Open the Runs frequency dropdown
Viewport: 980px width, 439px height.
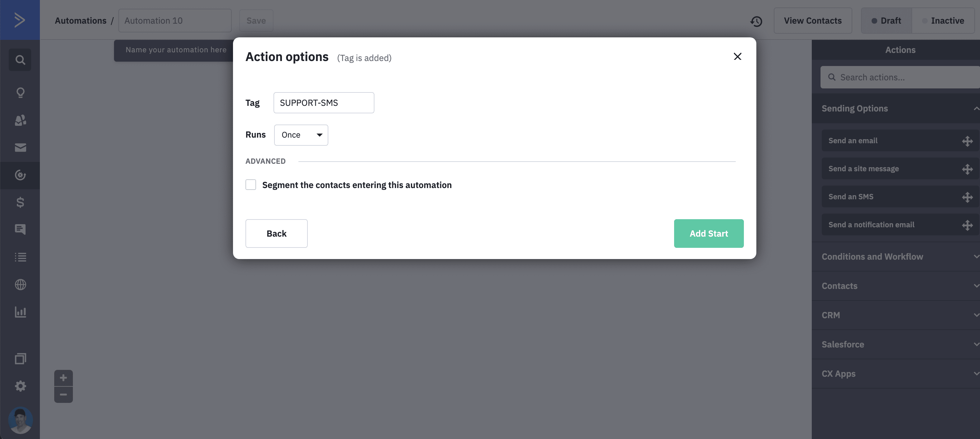[301, 135]
